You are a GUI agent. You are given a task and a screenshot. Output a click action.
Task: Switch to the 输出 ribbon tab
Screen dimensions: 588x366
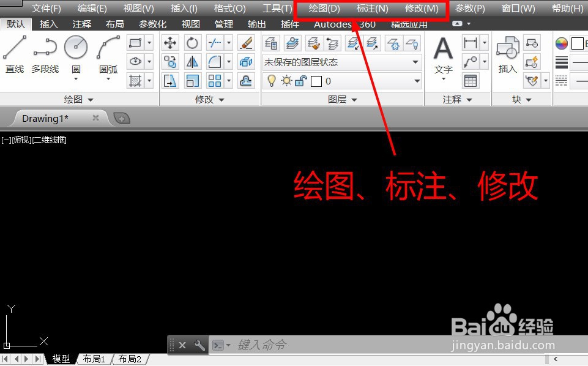point(256,24)
